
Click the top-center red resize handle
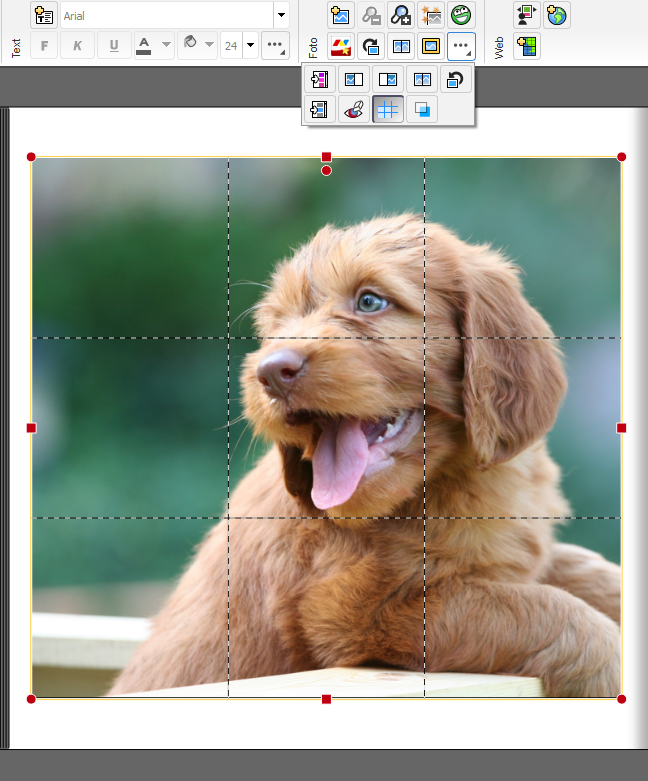(x=327, y=157)
